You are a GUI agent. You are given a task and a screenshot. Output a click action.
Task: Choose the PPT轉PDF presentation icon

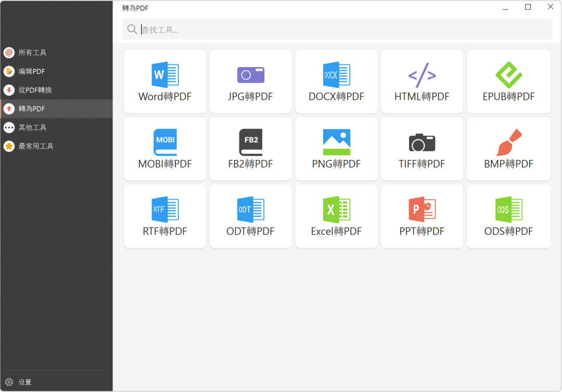pos(422,210)
